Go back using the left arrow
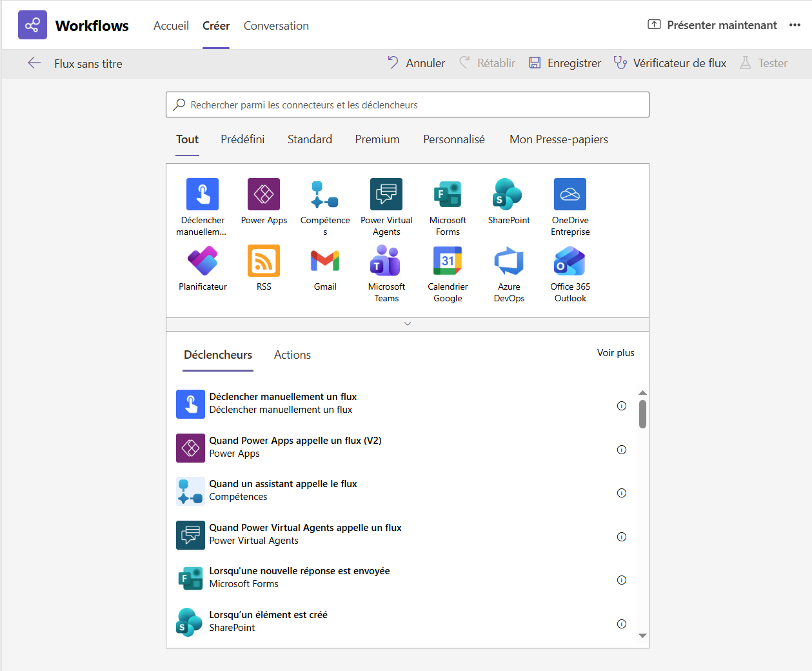812x671 pixels. point(34,63)
